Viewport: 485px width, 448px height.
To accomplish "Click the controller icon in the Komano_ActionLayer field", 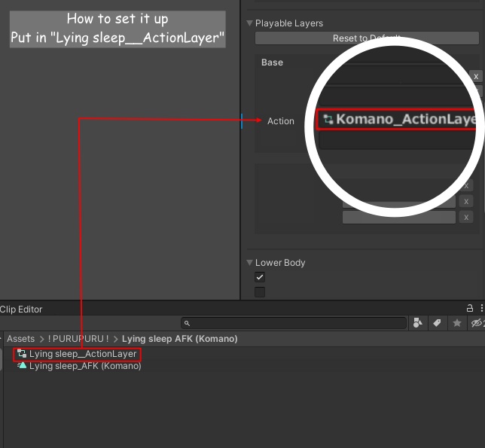I will (x=328, y=120).
